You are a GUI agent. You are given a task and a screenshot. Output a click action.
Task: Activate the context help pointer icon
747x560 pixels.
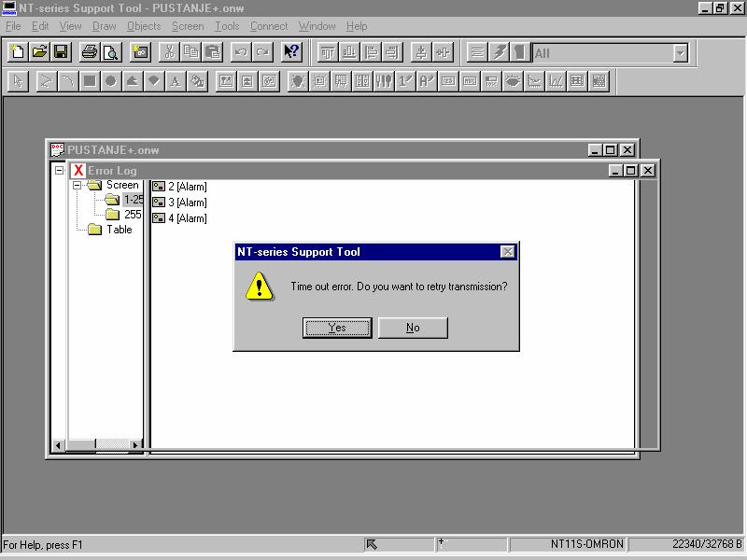click(x=291, y=52)
